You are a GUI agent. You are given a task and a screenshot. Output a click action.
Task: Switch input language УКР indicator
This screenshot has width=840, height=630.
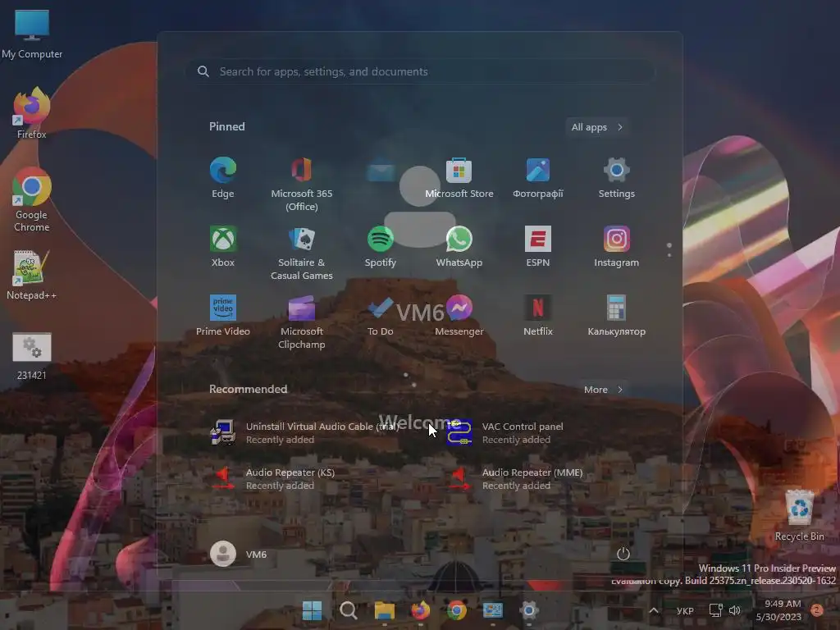point(685,610)
